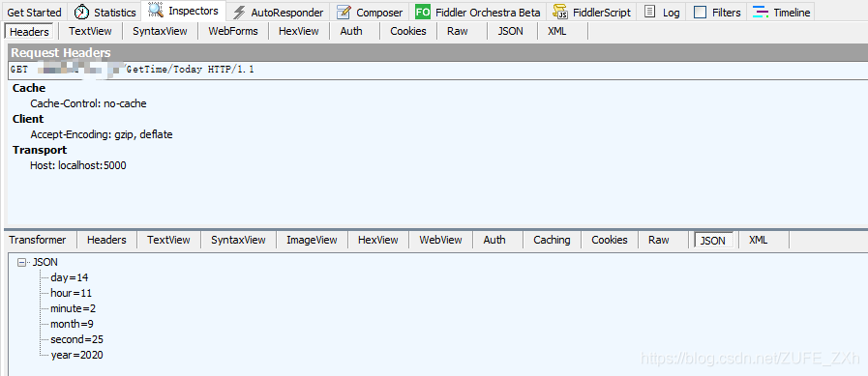Select the day=14 tree node
This screenshot has height=376, width=868.
tap(70, 277)
